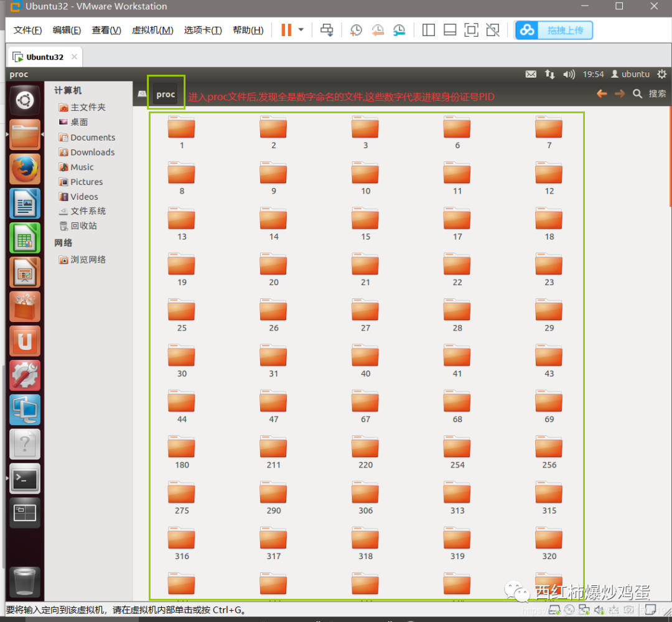Select the folder named 1
The height and width of the screenshot is (622, 672).
click(182, 132)
